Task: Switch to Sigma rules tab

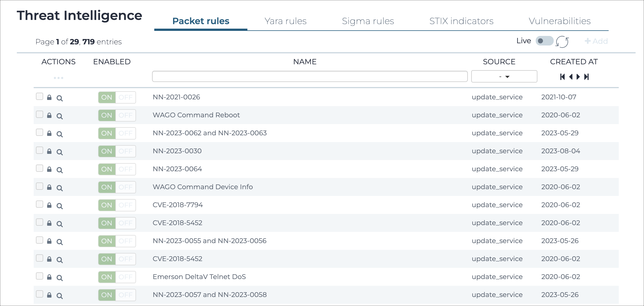Action: tap(368, 21)
